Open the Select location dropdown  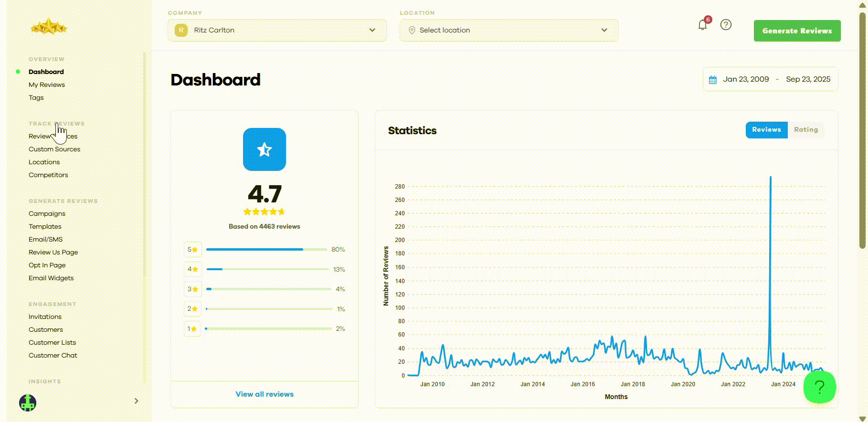(509, 30)
